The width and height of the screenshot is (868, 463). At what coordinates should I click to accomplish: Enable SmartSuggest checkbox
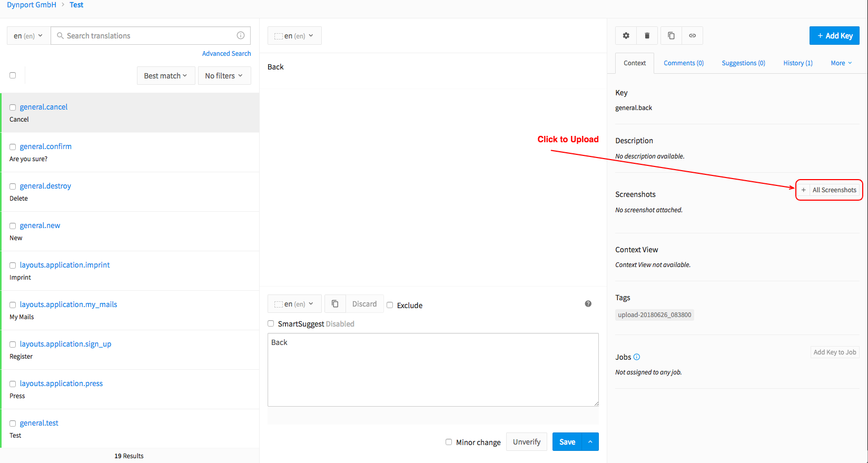pos(271,323)
